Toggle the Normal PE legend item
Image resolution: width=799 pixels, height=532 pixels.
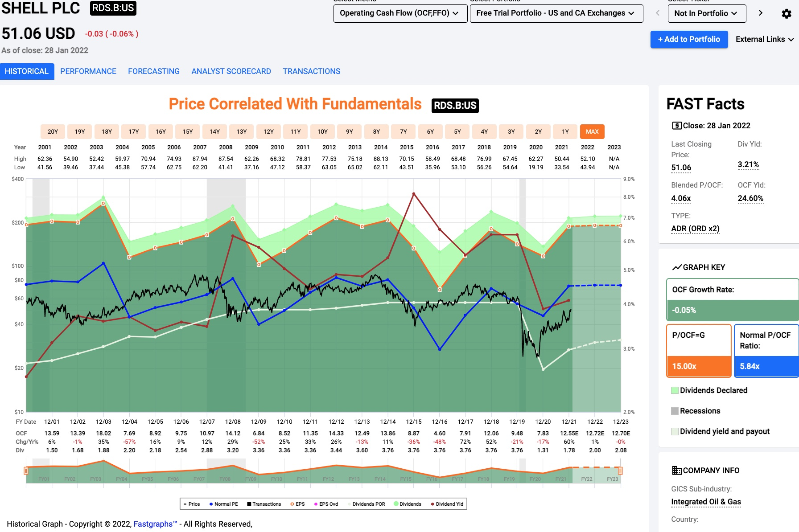coord(223,504)
